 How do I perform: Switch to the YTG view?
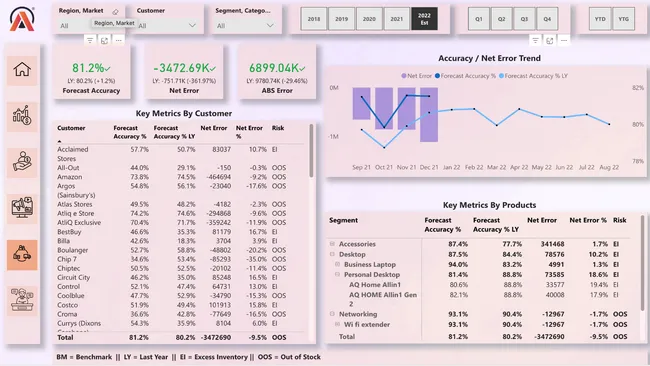[x=623, y=19]
